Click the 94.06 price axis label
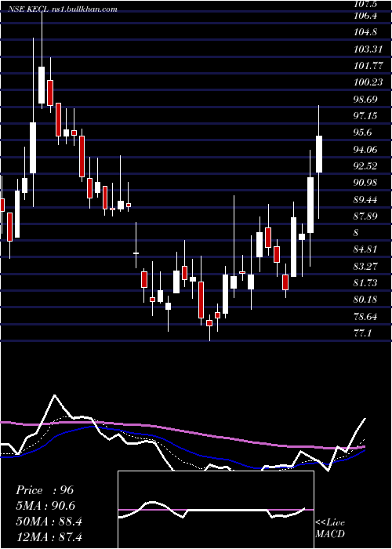Viewport: 392px width, 549px height. 365,150
